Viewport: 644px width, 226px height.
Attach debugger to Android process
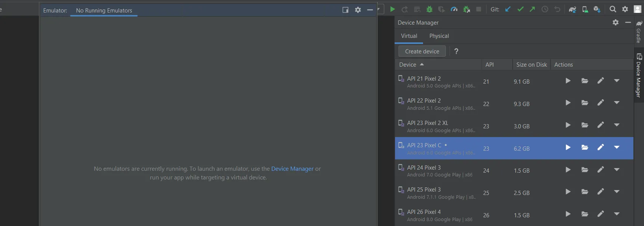coord(467,9)
